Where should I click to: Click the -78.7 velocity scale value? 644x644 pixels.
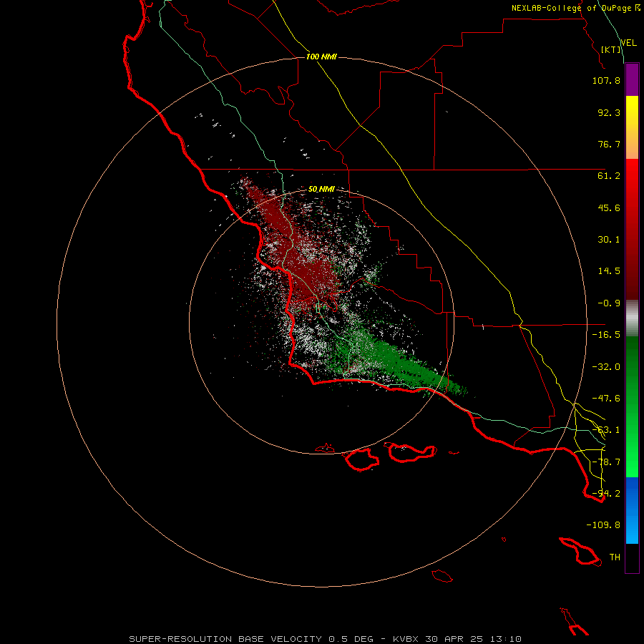pyautogui.click(x=606, y=462)
